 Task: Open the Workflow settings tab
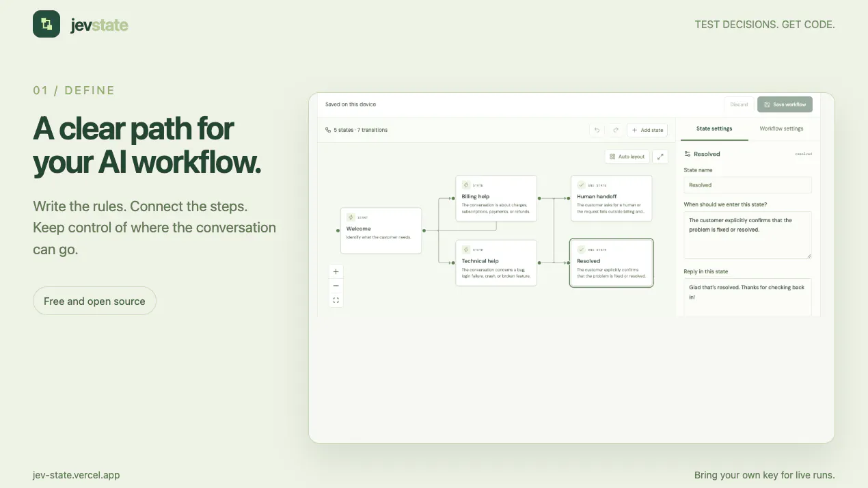tap(781, 128)
